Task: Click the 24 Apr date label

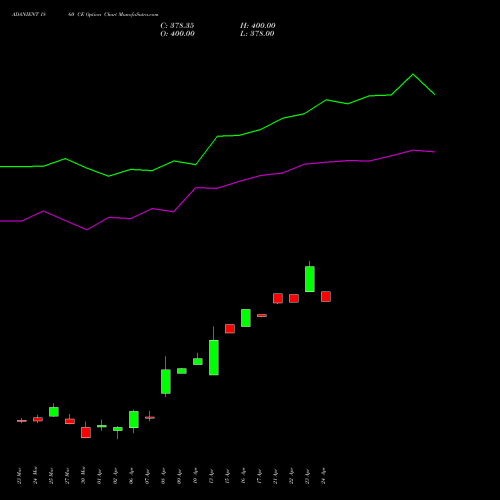Action: point(323,476)
